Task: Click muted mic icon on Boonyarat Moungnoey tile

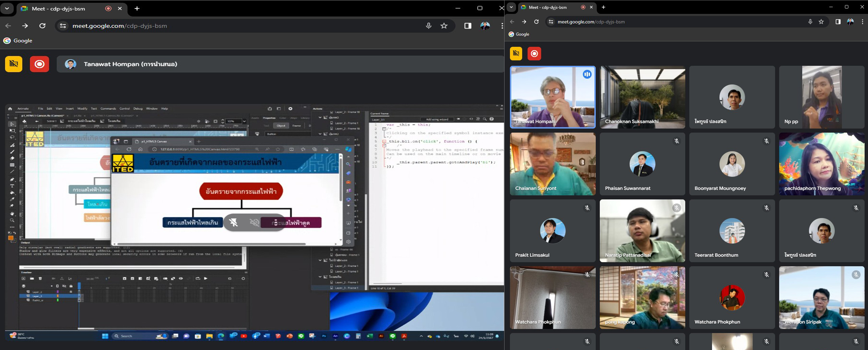Action: pos(766,141)
